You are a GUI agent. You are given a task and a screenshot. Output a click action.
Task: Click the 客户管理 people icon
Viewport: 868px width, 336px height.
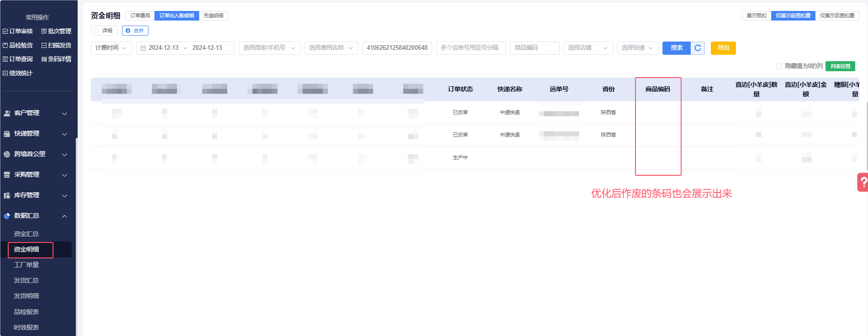7,113
